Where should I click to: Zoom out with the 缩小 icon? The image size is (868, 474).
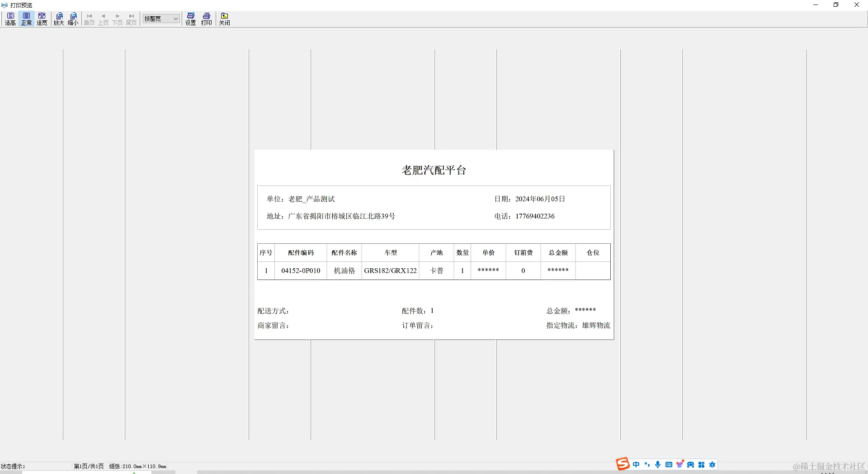(73, 19)
